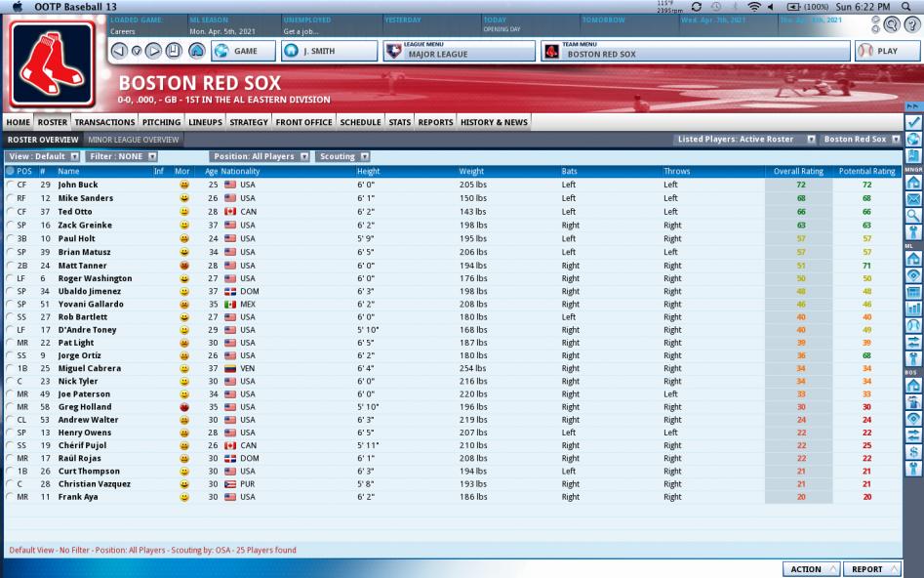Open the Position: All Players dropdown
924x578 pixels.
[x=259, y=156]
